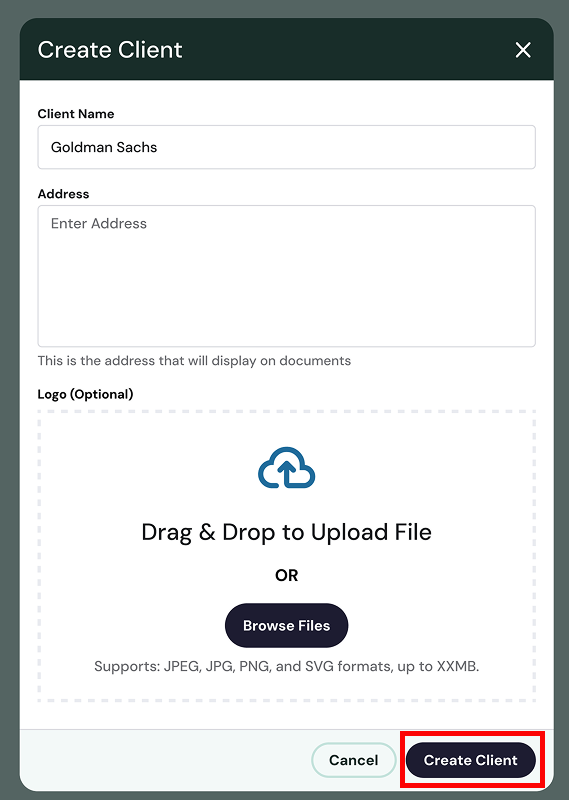The width and height of the screenshot is (569, 800).
Task: Click into the Enter Address text area
Action: 286,276
